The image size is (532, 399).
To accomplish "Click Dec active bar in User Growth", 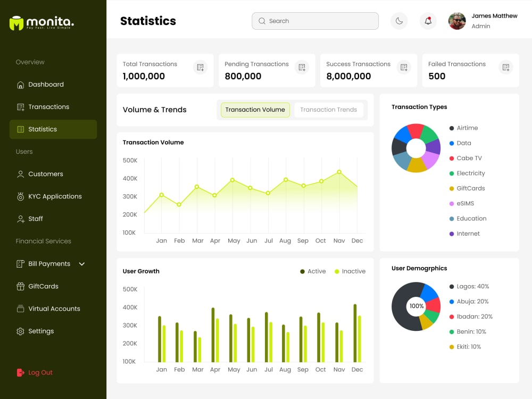I will pos(355,333).
